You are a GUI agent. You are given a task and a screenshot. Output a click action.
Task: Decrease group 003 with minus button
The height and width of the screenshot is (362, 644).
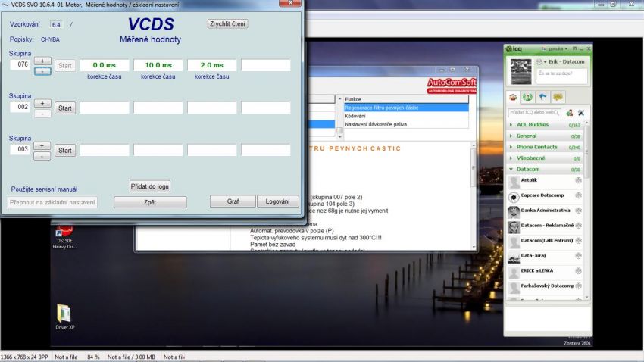pos(42,156)
